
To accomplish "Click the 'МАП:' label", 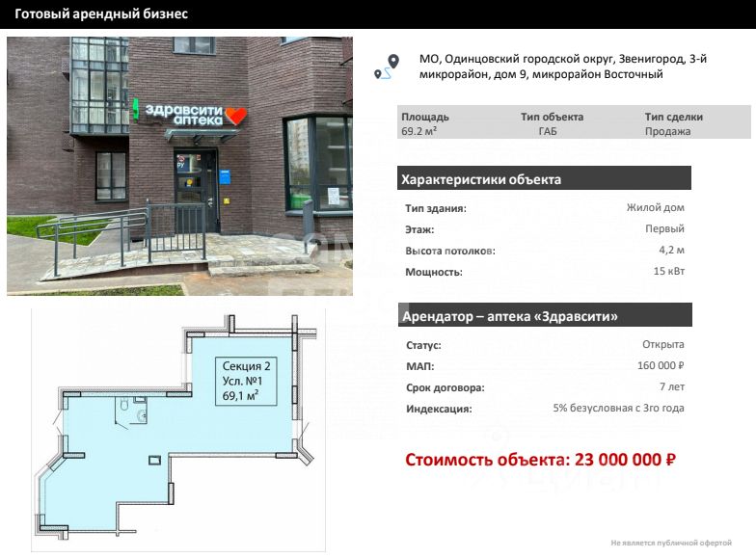I will (420, 366).
